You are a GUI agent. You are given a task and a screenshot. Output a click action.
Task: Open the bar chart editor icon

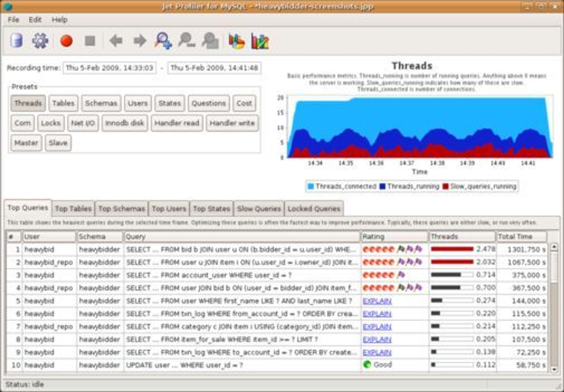click(260, 41)
